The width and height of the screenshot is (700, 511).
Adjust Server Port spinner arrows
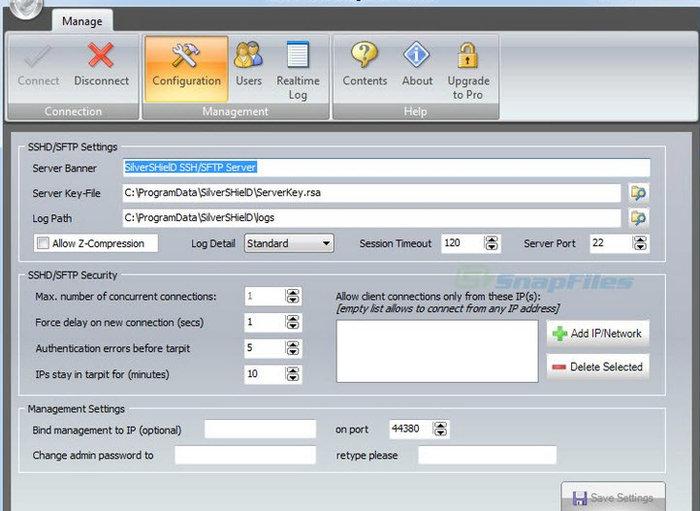point(640,243)
